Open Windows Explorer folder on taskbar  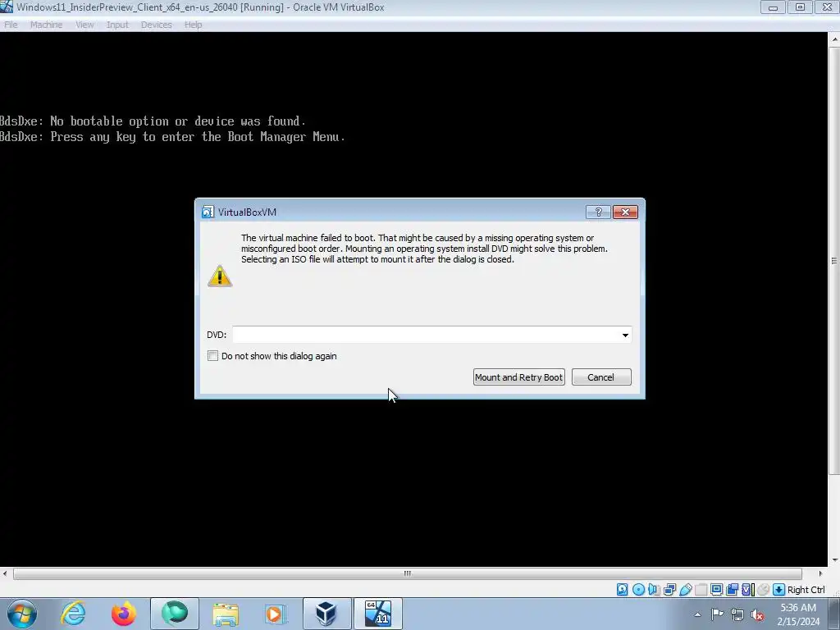226,614
